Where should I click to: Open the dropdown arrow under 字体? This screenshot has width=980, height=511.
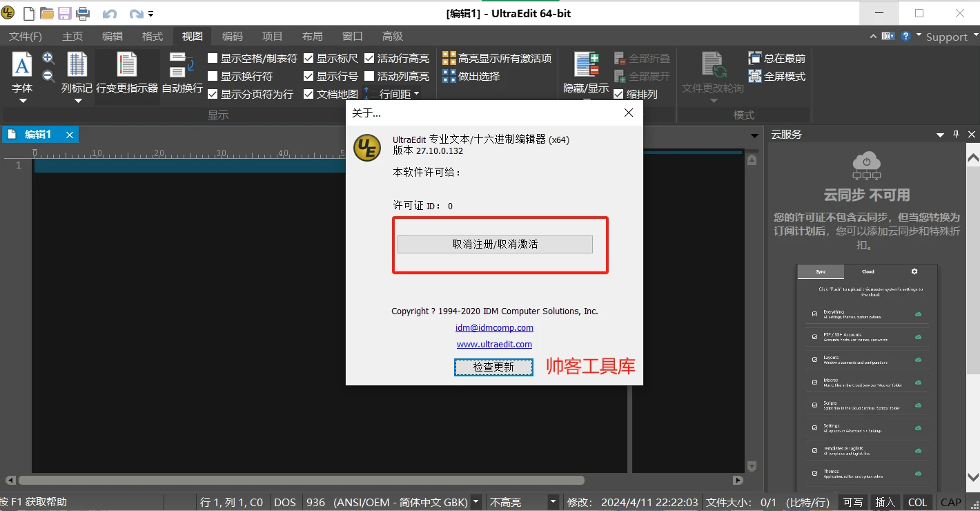coord(22,101)
